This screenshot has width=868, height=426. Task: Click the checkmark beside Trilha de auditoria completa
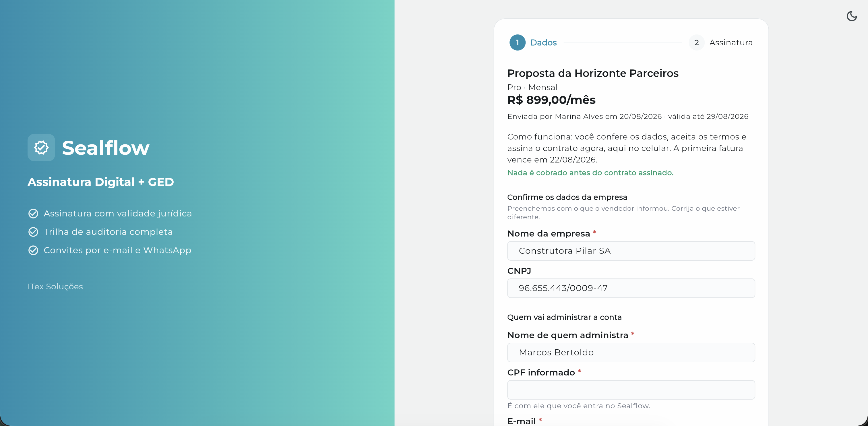click(33, 232)
